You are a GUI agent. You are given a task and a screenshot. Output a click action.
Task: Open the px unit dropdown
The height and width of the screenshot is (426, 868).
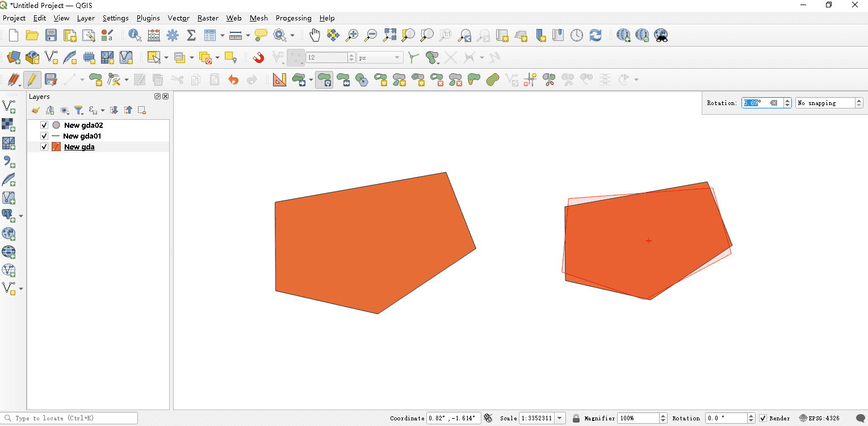click(380, 57)
